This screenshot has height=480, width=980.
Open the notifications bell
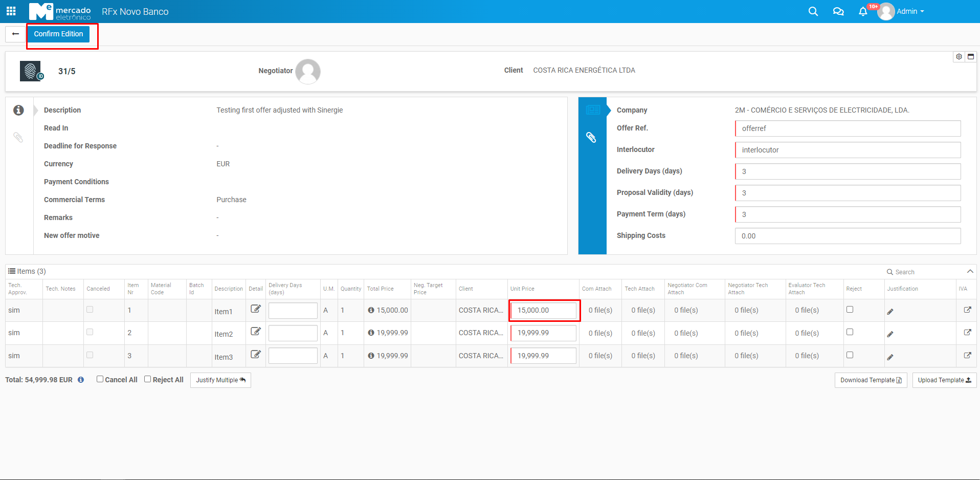tap(863, 11)
